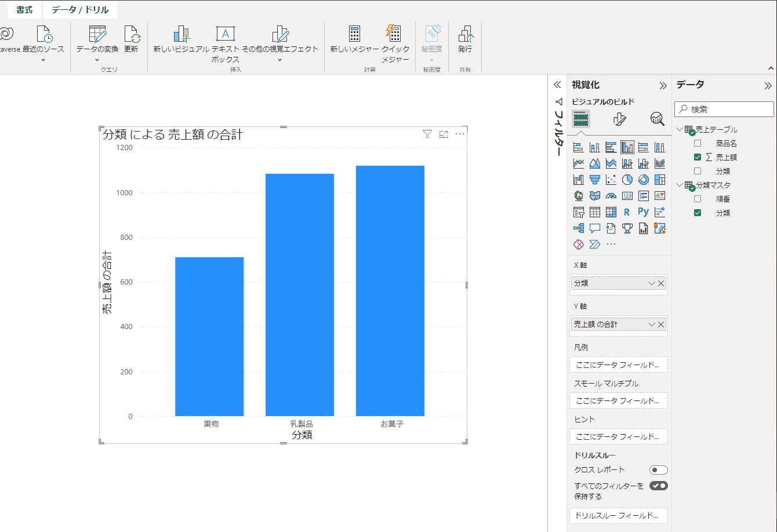
Task: Select the card visual (123 icon)
Action: click(627, 195)
